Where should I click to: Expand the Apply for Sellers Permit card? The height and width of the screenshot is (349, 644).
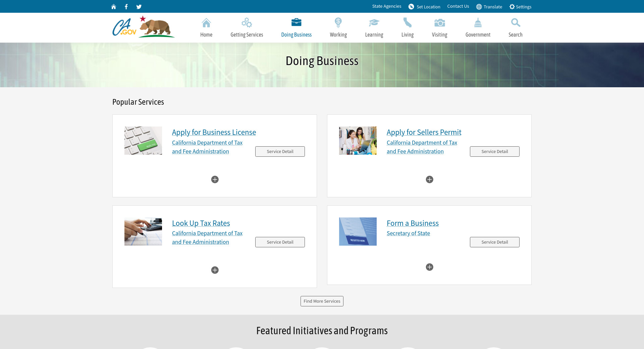(429, 180)
